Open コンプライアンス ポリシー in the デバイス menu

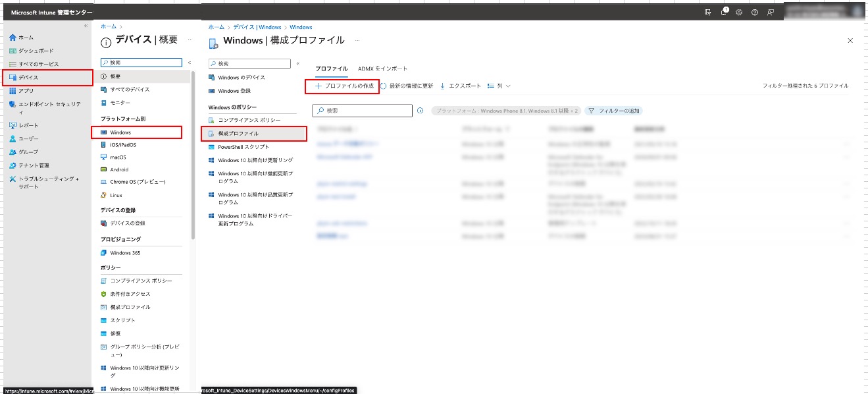point(136,281)
